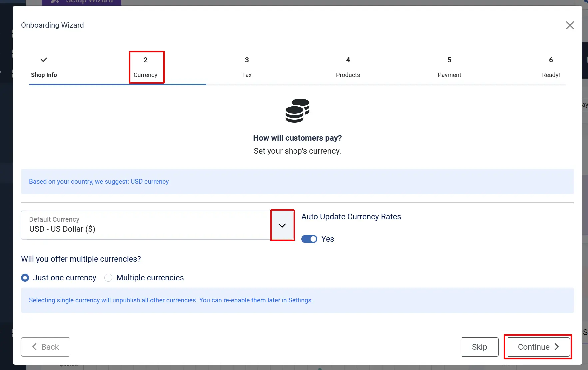Click the USD currency suggestion notice
This screenshot has height=370, width=588.
pos(297,182)
